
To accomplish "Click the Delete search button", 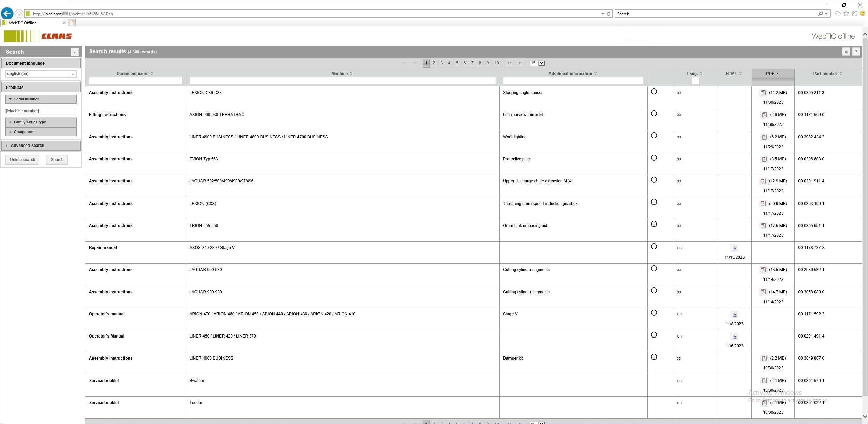I will click(x=22, y=160).
